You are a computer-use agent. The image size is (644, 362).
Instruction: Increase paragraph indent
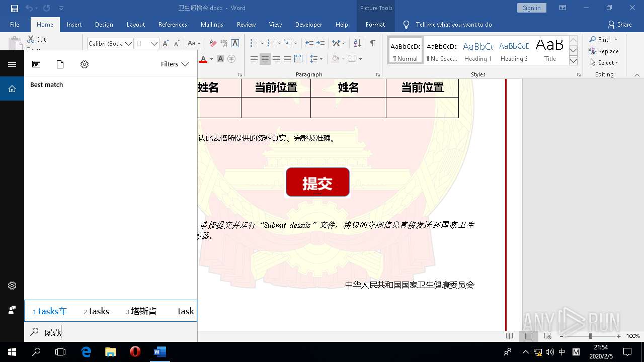click(x=320, y=43)
